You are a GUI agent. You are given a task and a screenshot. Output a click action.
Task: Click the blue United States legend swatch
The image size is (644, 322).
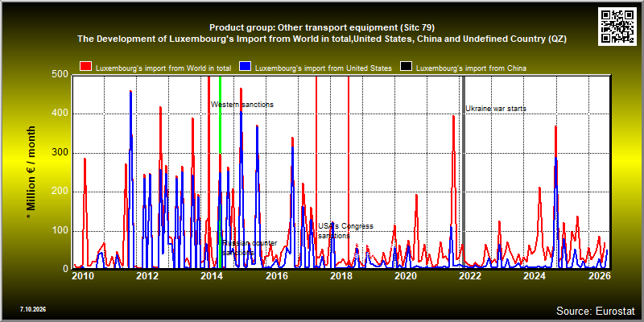tap(246, 67)
